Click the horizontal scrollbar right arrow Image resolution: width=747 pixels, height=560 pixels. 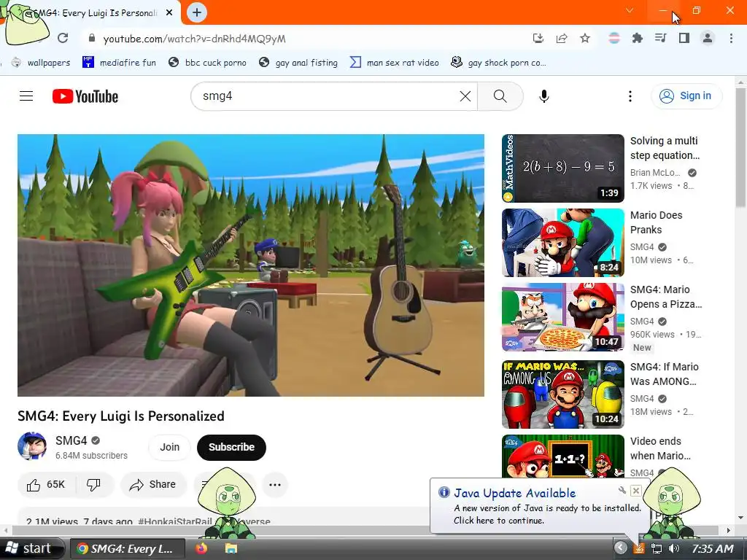[728, 530]
